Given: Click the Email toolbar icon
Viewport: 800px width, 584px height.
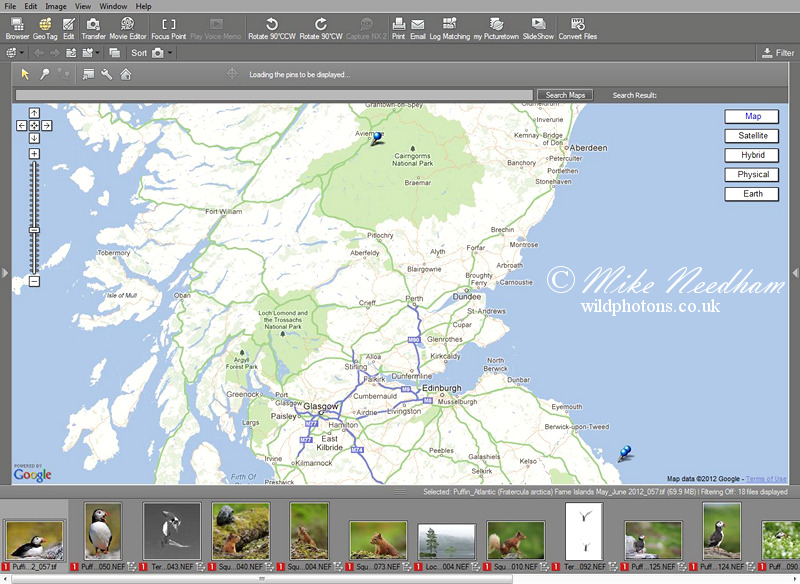Looking at the screenshot, I should (418, 29).
